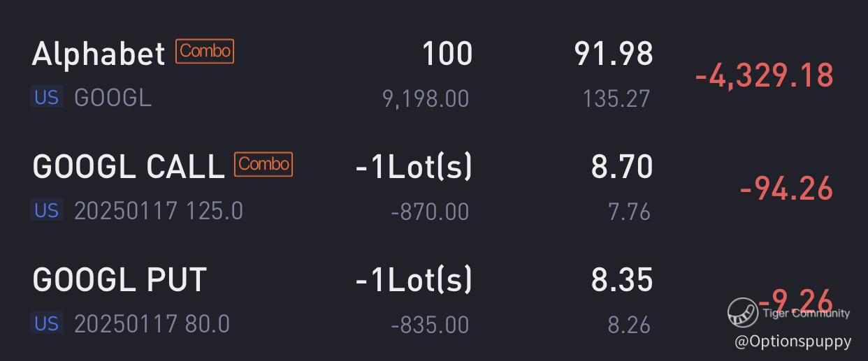This screenshot has width=868, height=361.
Task: Open the Alphabet stock position row
Action: (x=99, y=54)
